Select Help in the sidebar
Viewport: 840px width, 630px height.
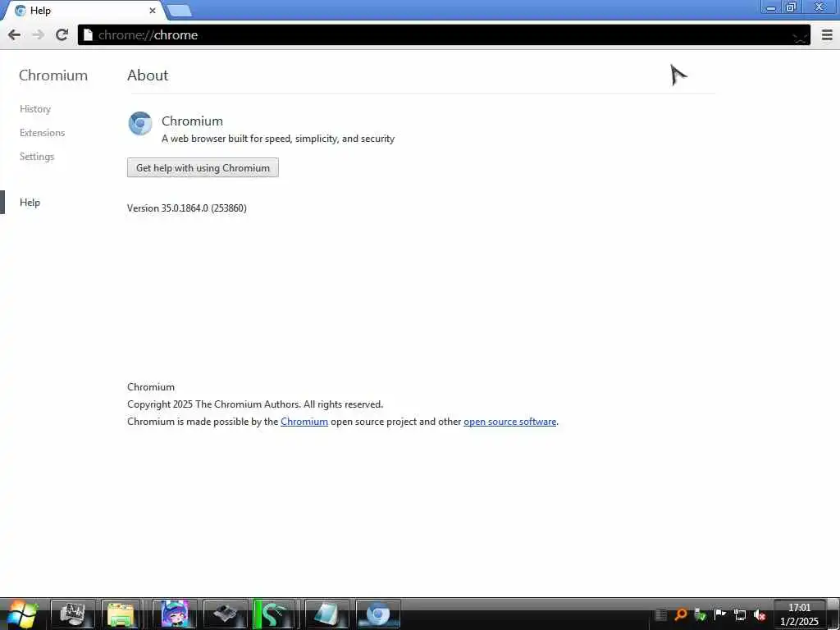[30, 203]
